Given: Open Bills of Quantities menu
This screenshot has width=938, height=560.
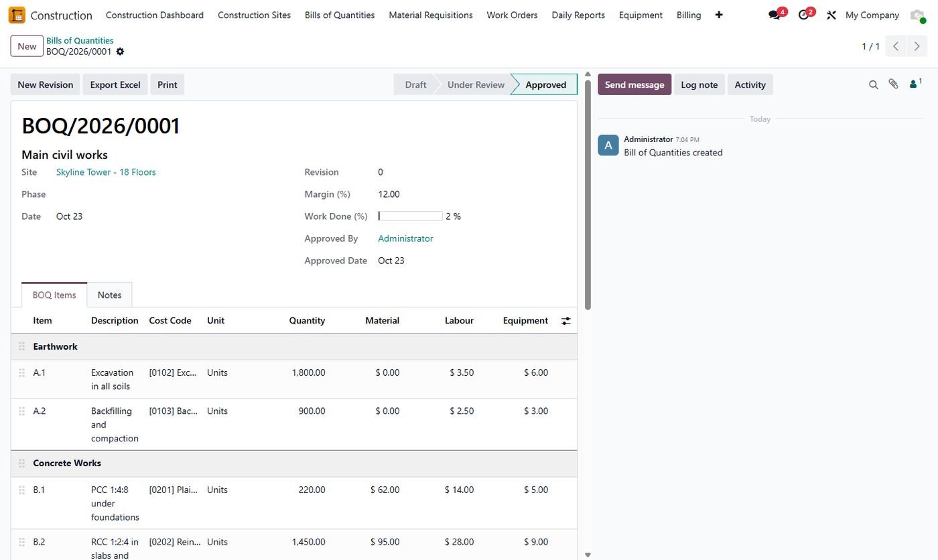Looking at the screenshot, I should [340, 15].
